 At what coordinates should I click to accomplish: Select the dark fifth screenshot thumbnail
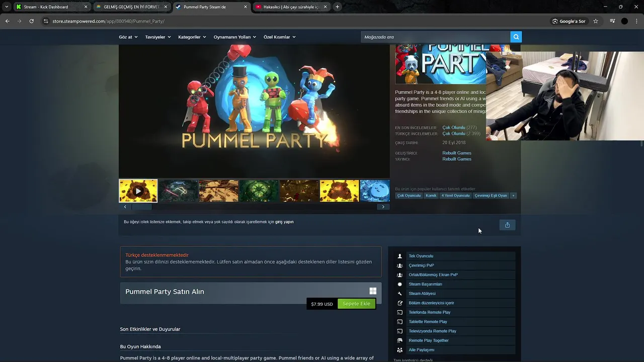point(299,191)
